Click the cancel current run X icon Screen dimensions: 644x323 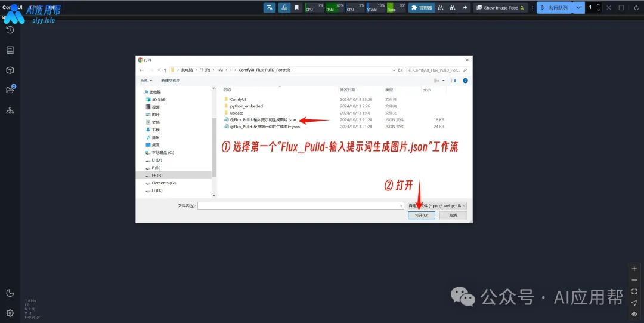tap(609, 7)
